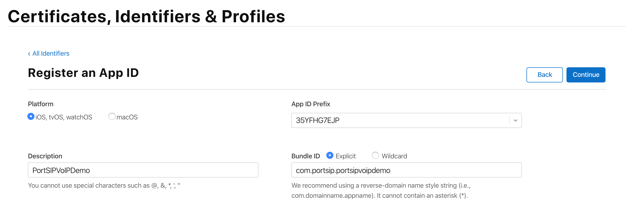
Task: Click the Bundle ID text field
Action: coord(406,170)
